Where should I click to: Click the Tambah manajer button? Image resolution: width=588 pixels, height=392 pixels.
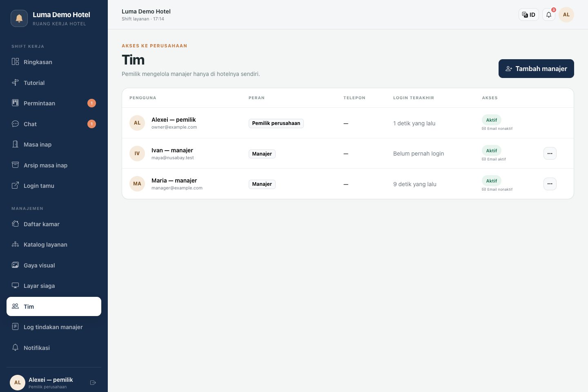(x=536, y=69)
